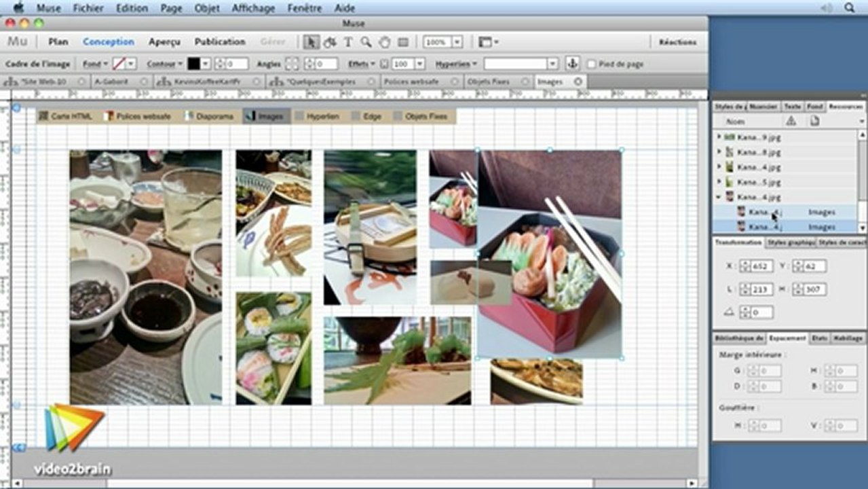Click the Hyperliens input field
868x489 pixels.
(x=516, y=64)
